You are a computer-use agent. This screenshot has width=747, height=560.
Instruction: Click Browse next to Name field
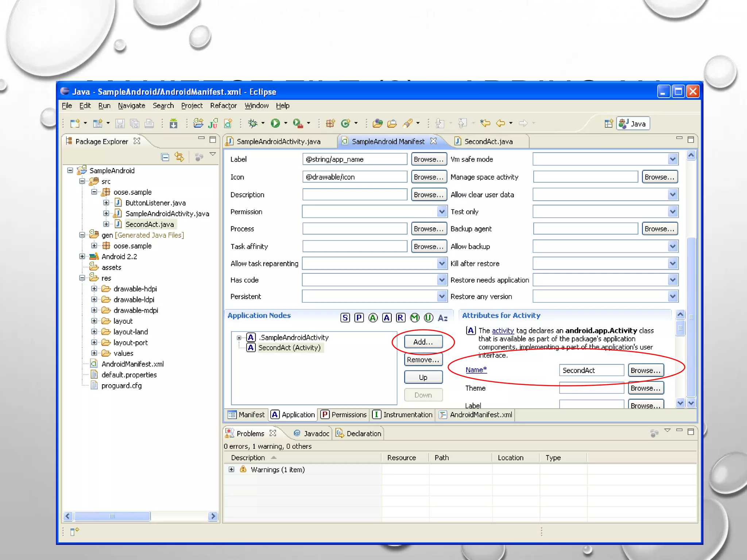(x=645, y=370)
